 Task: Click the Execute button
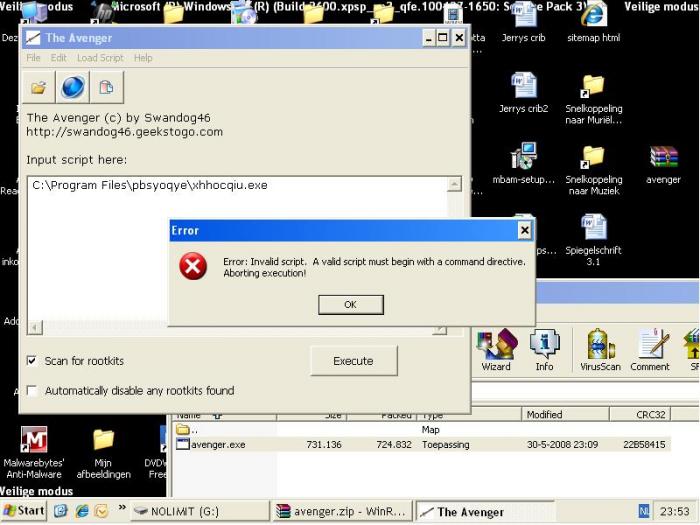click(x=354, y=361)
